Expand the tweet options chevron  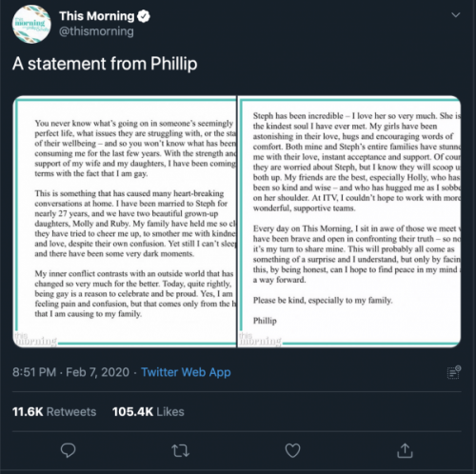click(x=456, y=15)
